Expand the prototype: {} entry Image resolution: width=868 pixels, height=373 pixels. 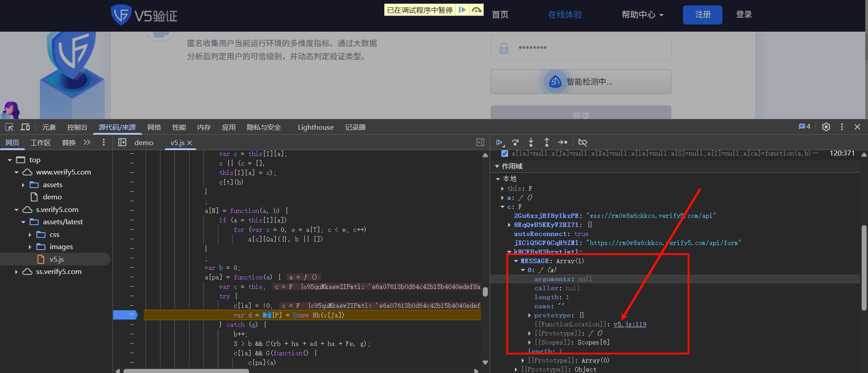(x=529, y=315)
